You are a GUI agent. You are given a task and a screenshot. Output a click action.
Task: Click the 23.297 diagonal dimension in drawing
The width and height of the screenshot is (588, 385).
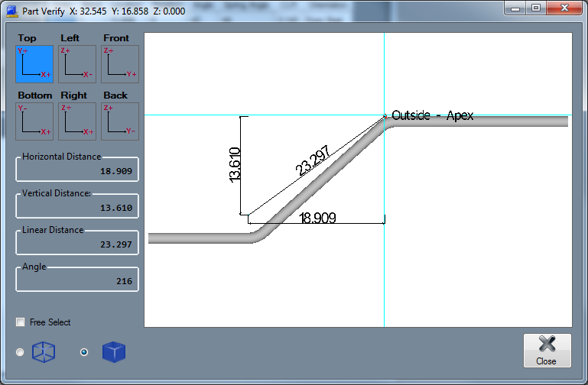[x=313, y=160]
